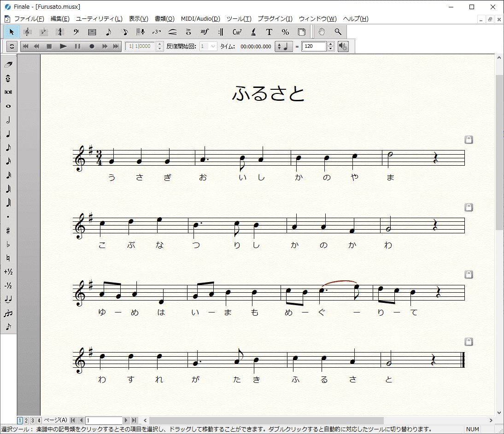504x434 pixels.
Task: Start playback with the Play button
Action: point(63,46)
